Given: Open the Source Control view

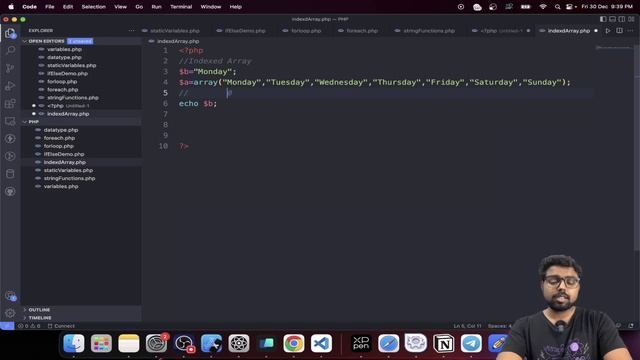Looking at the screenshot, I should [x=10, y=68].
